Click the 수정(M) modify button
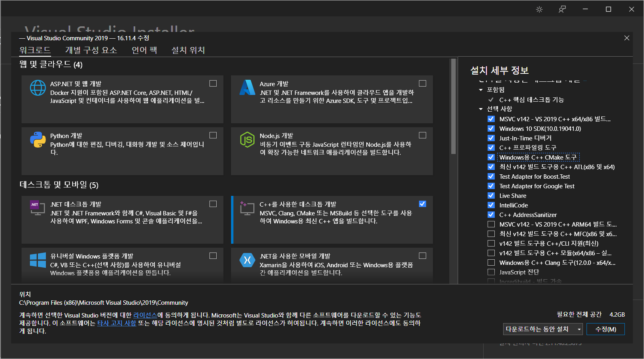Viewport: 644px width, 359px height. tap(606, 329)
